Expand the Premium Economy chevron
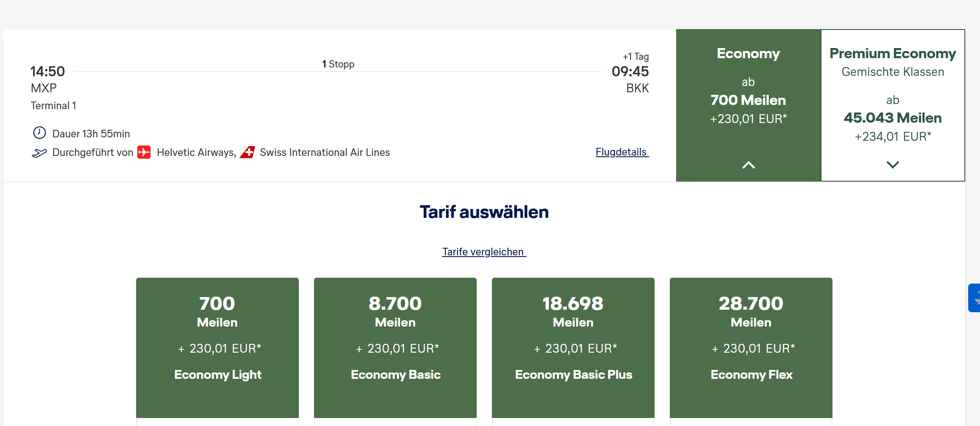The image size is (980, 426). [x=893, y=164]
